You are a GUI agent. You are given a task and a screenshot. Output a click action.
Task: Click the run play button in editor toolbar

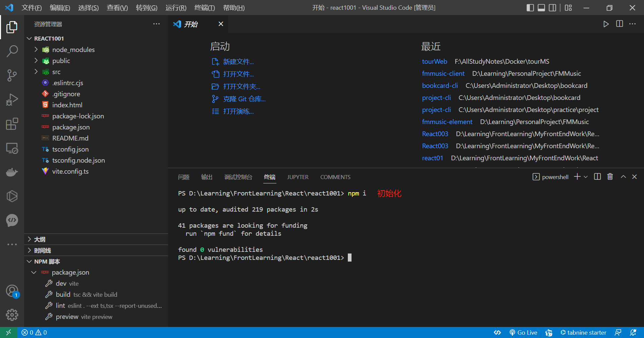(606, 24)
